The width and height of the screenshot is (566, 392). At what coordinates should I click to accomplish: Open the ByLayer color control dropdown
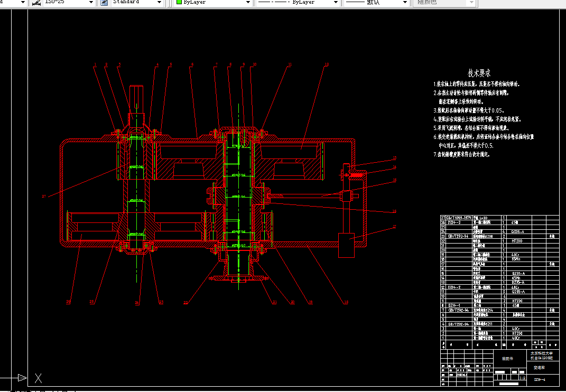(248, 2)
